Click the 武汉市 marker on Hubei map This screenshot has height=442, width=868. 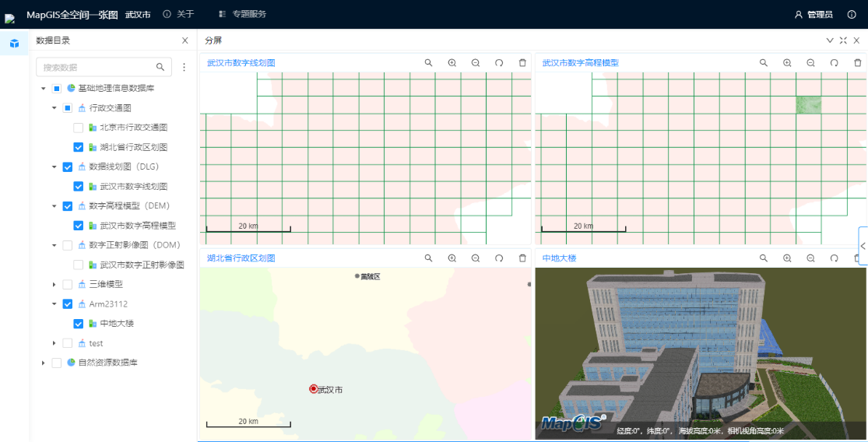pos(313,389)
